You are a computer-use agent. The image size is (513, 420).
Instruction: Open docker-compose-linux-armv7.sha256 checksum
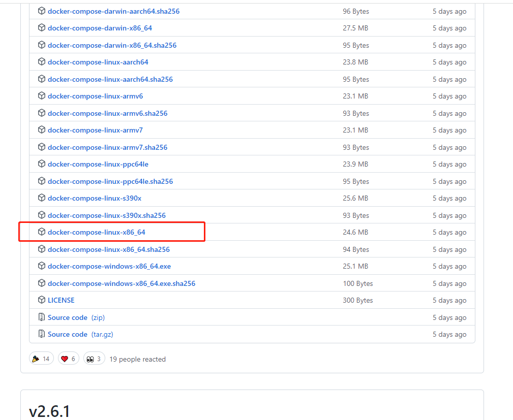point(107,147)
